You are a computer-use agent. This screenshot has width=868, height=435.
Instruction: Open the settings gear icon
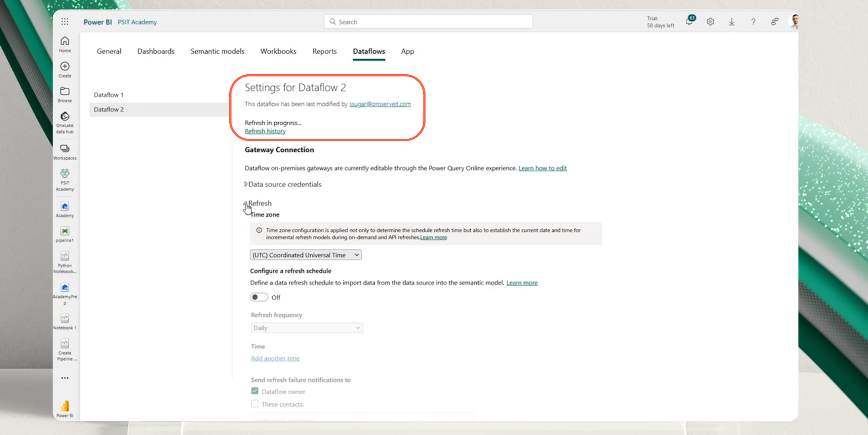tap(710, 22)
